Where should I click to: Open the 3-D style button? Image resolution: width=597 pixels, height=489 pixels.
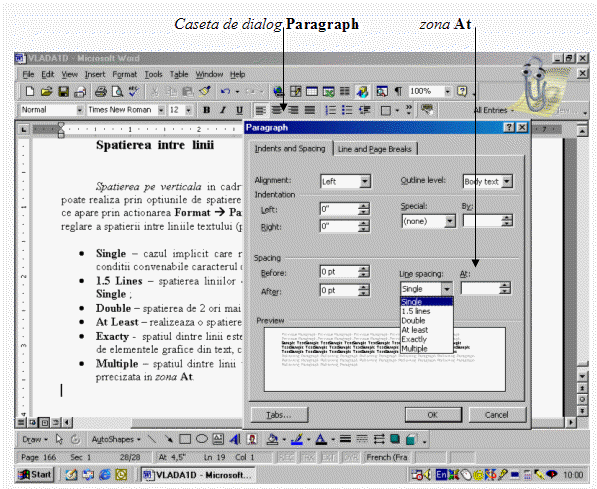pyautogui.click(x=411, y=439)
